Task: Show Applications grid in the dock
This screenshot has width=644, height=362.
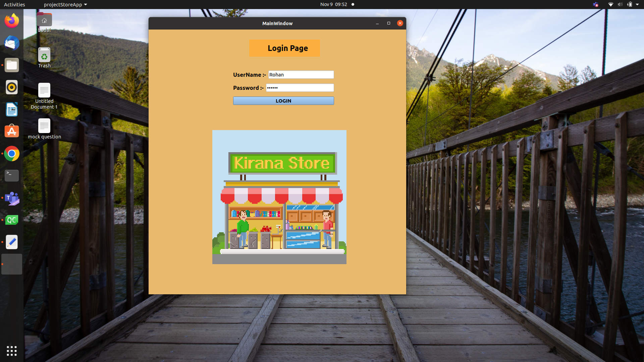Action: (x=12, y=351)
